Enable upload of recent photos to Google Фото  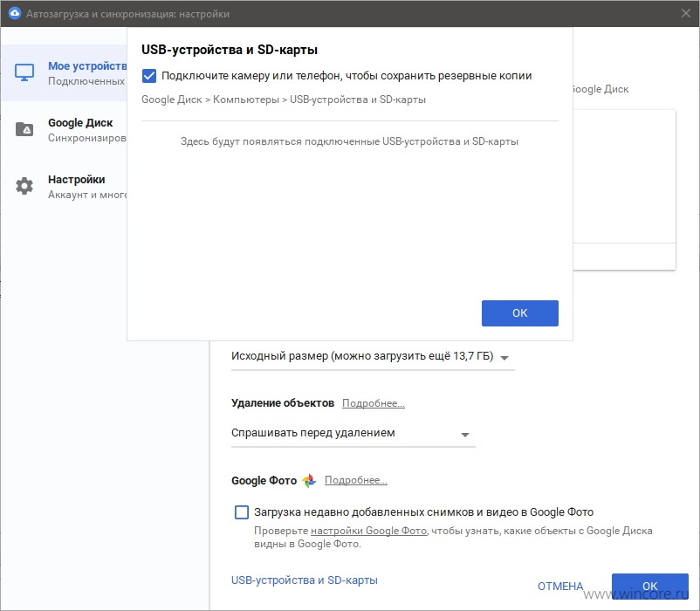click(242, 511)
